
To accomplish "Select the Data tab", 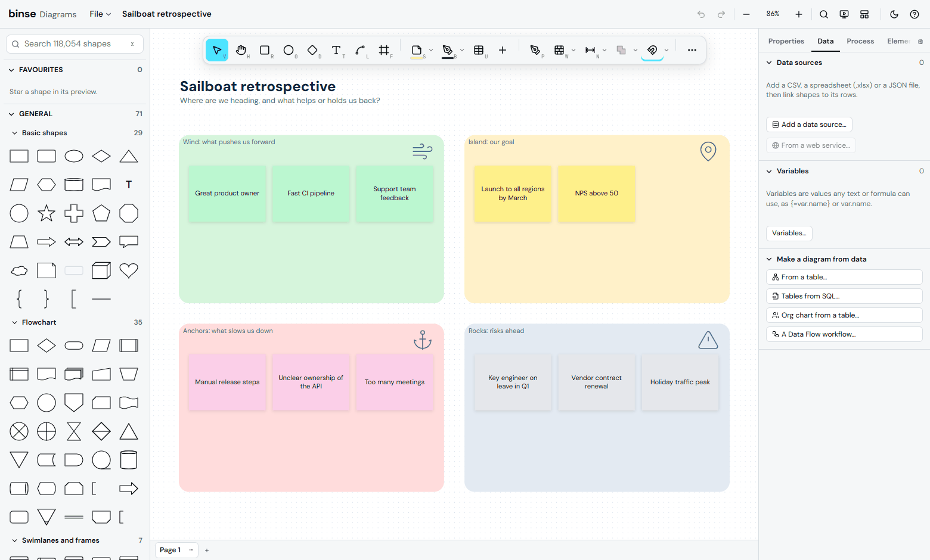I will 826,41.
